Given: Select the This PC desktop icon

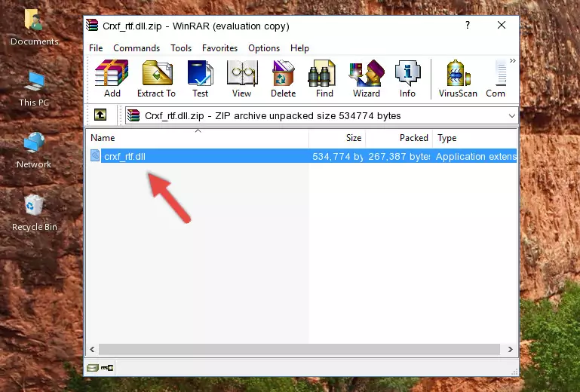Looking at the screenshot, I should (x=34, y=89).
